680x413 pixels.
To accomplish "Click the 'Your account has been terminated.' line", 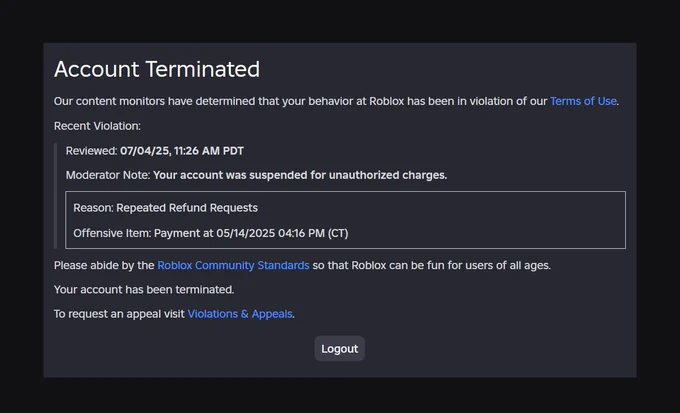I will coord(144,290).
